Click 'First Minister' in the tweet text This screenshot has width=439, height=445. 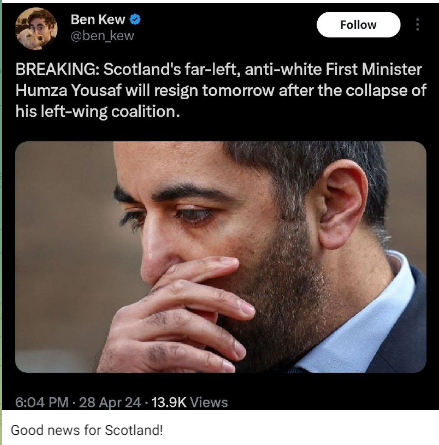374,69
